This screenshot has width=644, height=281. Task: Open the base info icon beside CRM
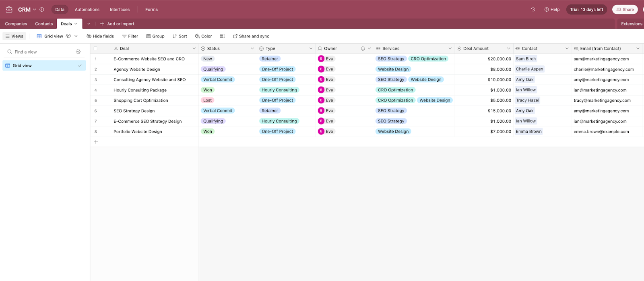point(41,9)
